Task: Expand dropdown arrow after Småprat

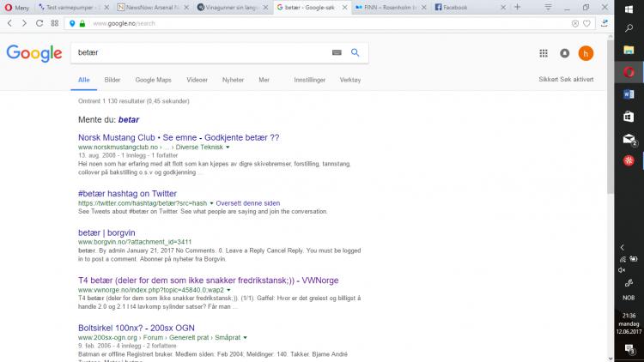Action: 246,338
